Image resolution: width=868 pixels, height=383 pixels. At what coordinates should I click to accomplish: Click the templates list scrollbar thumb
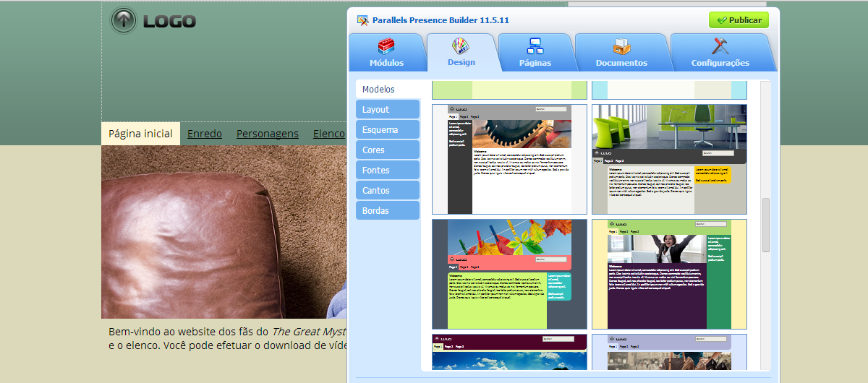click(x=766, y=225)
